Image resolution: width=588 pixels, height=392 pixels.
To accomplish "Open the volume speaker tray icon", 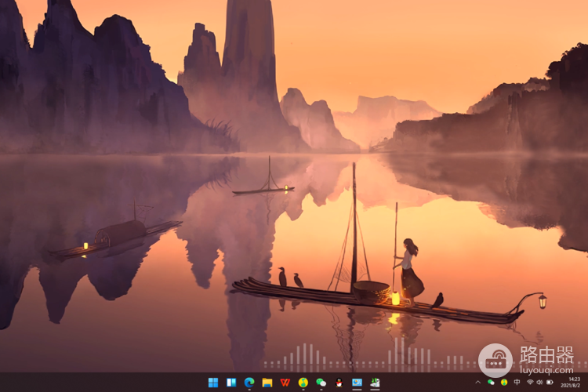I will point(539,383).
